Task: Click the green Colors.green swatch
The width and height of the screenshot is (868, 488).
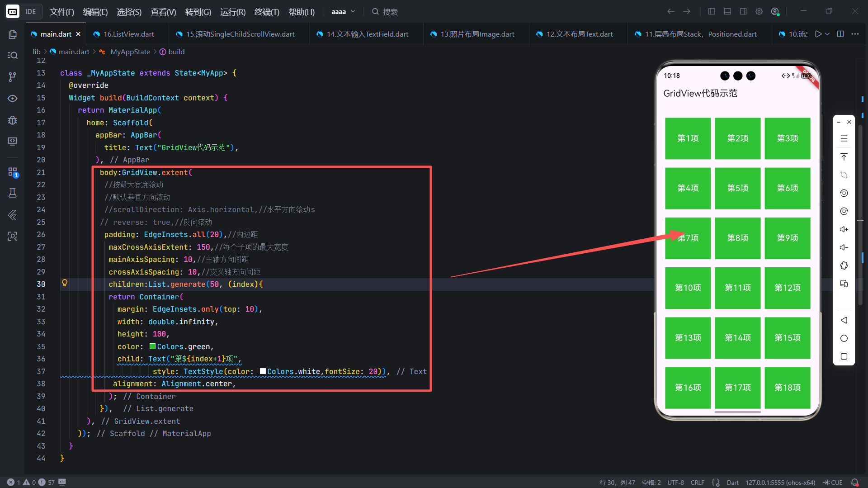Action: tap(152, 346)
